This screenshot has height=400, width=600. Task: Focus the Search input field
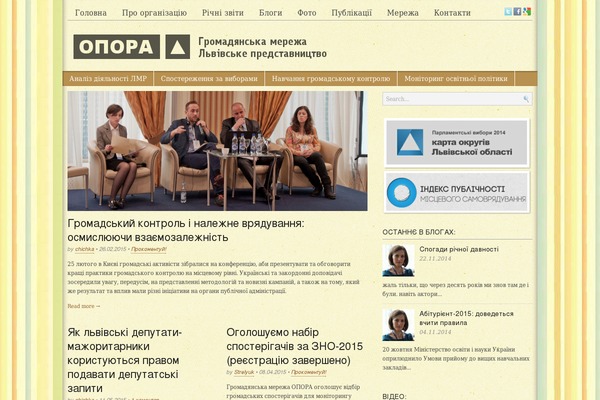(457, 99)
